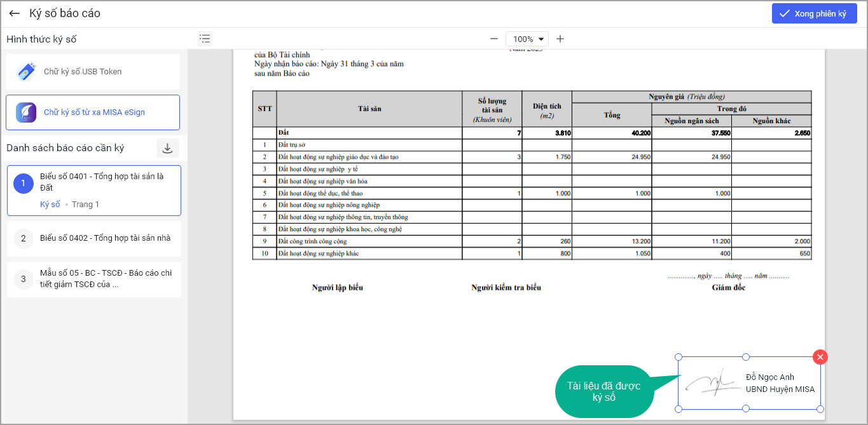Open the 100% zoom level dropdown
This screenshot has width=868, height=425.
coord(527,39)
